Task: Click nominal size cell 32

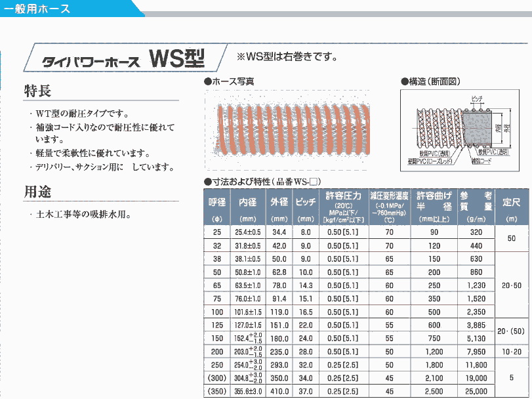Action: point(217,245)
